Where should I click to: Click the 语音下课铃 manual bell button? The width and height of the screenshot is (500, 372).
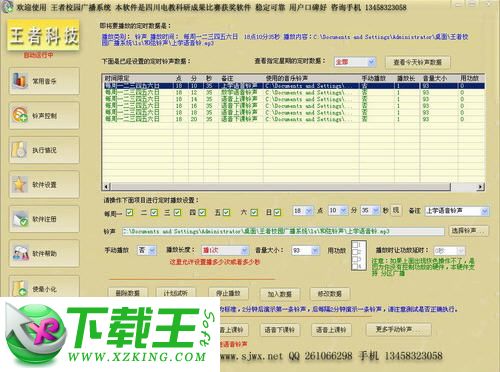[x=280, y=330]
